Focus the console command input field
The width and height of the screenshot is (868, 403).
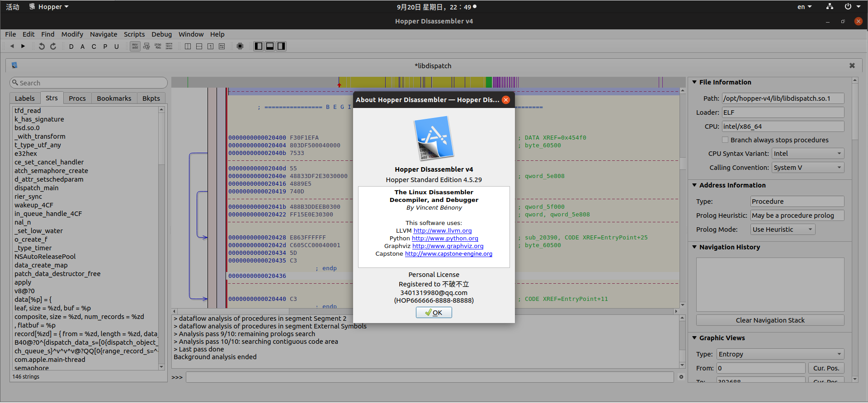(429, 377)
